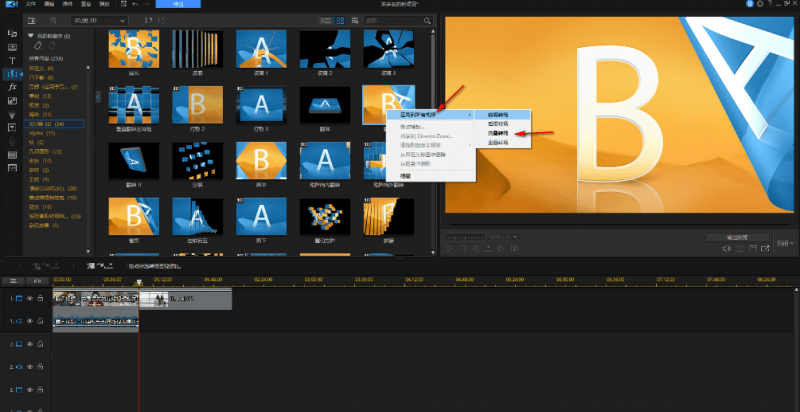Viewport: 800px width, 412px height.
Task: Toggle visibility eye on video track 1
Action: [x=30, y=299]
